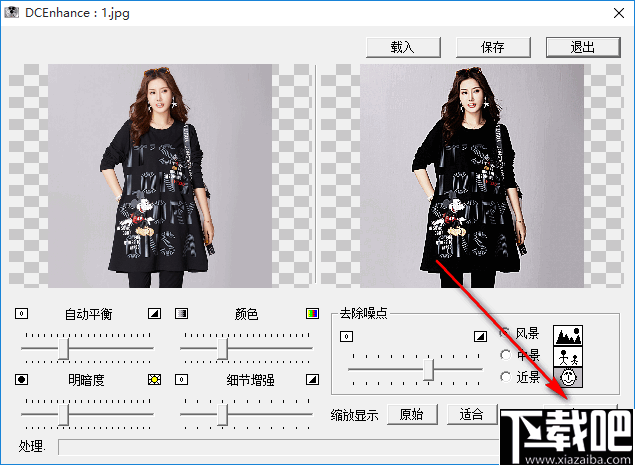Click the 适合 fit zoom button
Screen dimensions: 635x465
(471, 414)
